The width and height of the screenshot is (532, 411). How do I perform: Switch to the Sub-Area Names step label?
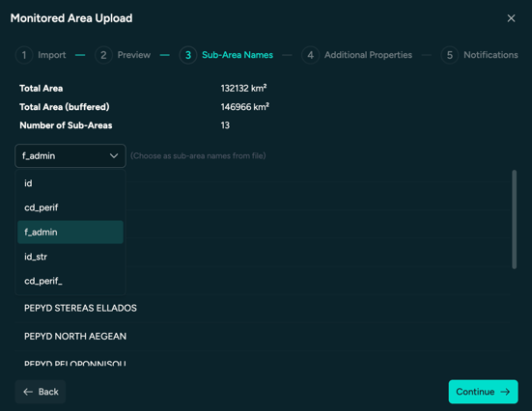pyautogui.click(x=238, y=55)
